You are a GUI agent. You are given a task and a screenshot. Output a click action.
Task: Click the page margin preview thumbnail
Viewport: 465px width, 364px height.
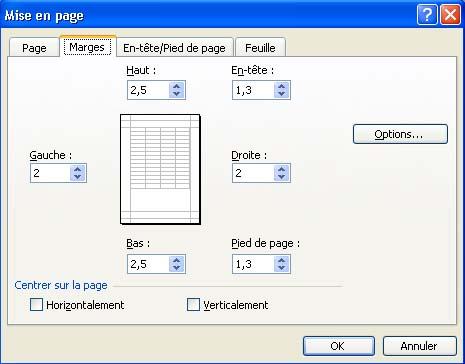160,169
